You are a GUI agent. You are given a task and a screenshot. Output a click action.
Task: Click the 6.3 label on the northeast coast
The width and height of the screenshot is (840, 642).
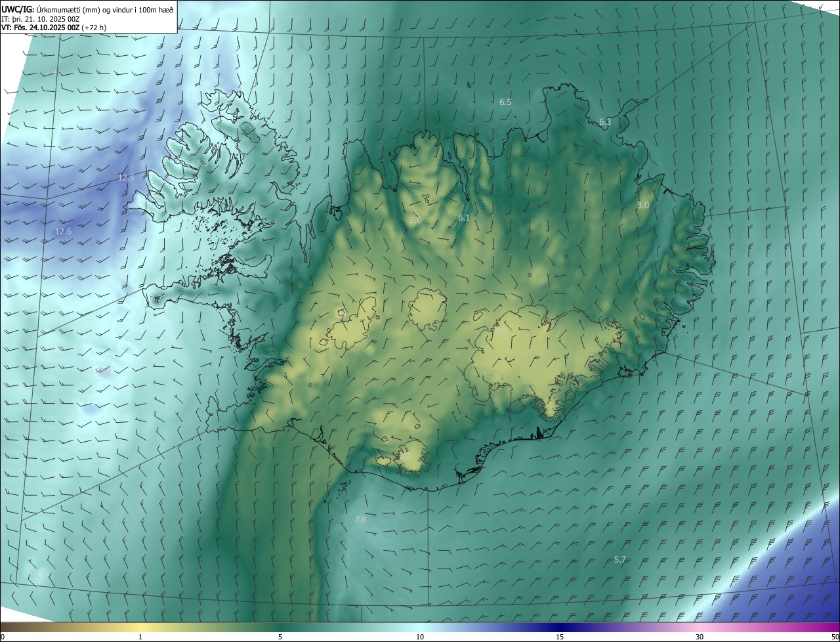coord(605,121)
